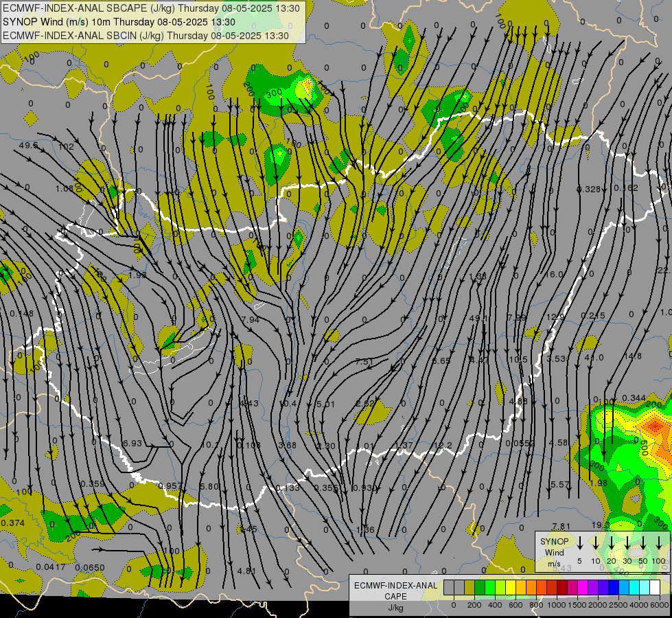Image resolution: width=672 pixels, height=618 pixels.
Task: Click the 5.80 value on the map
Action: coord(209,486)
